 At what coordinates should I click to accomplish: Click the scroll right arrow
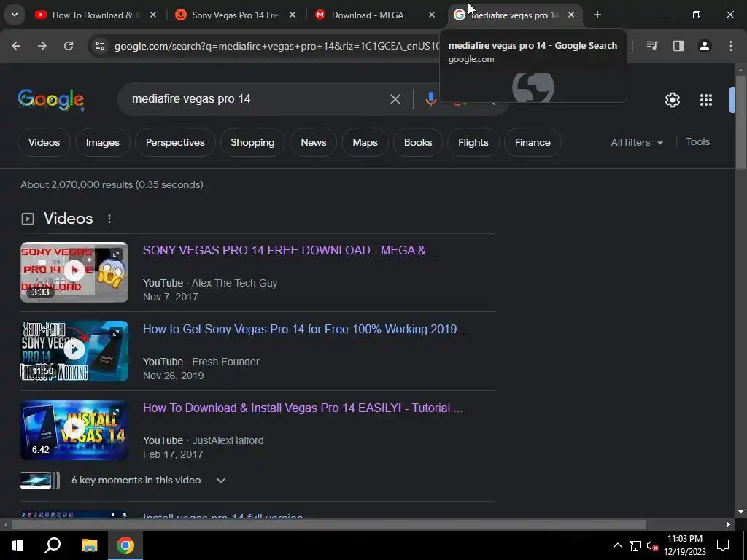[729, 525]
